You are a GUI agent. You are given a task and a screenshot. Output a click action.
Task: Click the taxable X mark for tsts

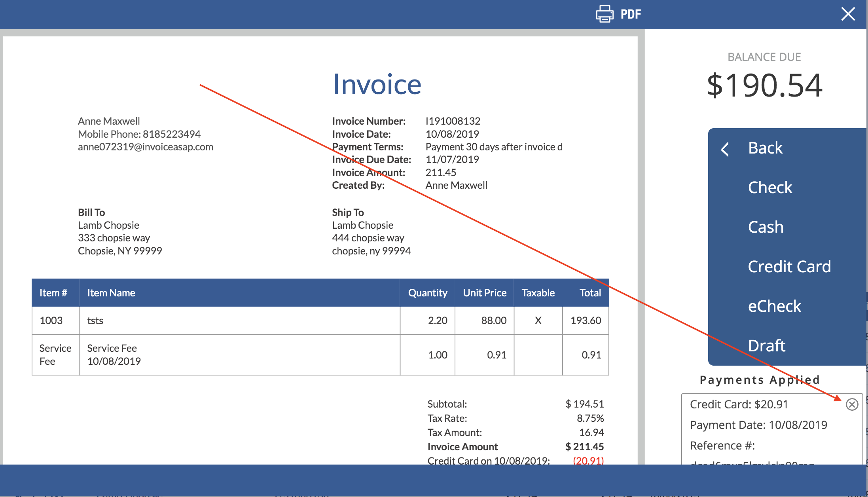538,321
